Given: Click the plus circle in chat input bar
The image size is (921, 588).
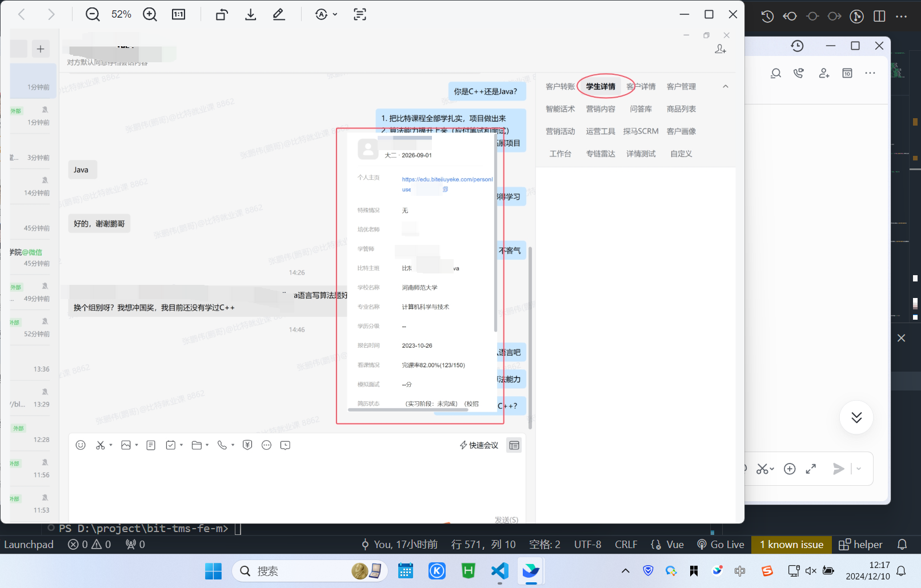Looking at the screenshot, I should pyautogui.click(x=790, y=469).
